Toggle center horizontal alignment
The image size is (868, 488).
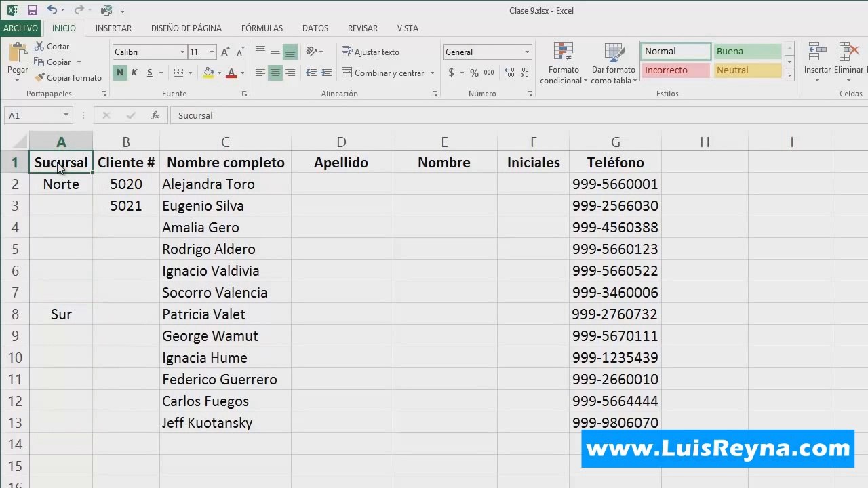pyautogui.click(x=275, y=73)
